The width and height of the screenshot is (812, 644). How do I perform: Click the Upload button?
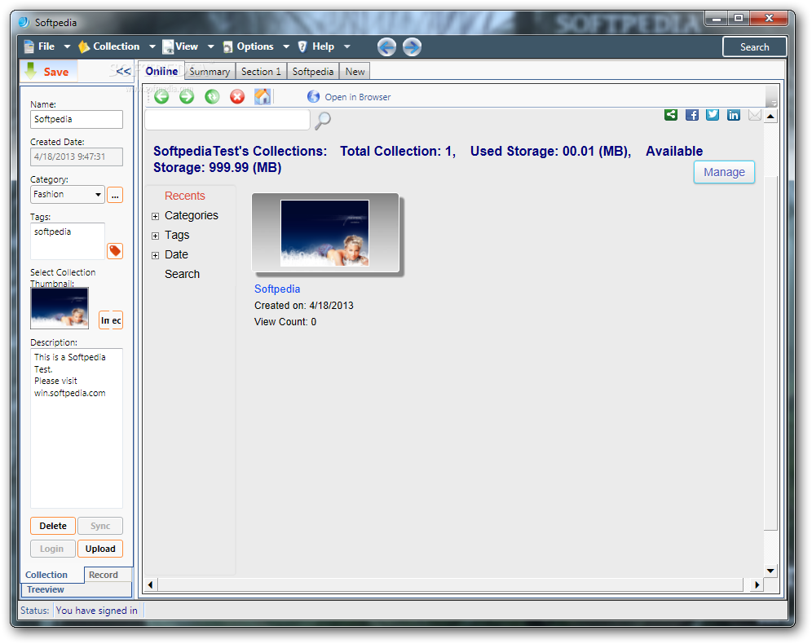coord(100,549)
